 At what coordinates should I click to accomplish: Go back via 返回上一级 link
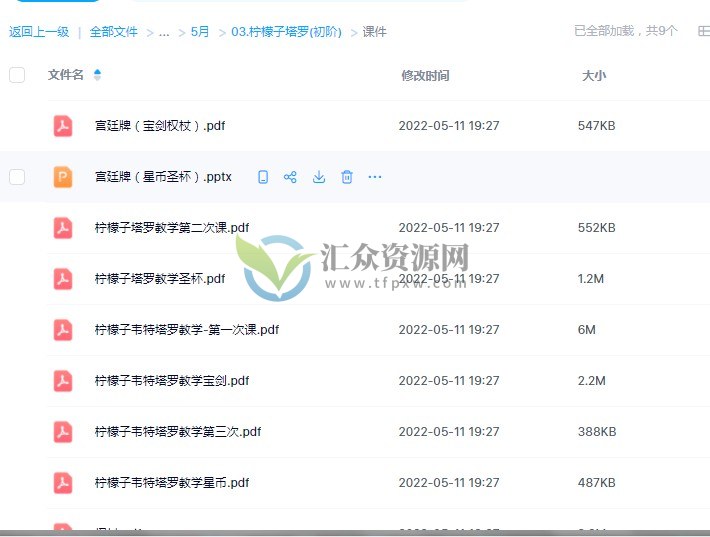(x=39, y=32)
